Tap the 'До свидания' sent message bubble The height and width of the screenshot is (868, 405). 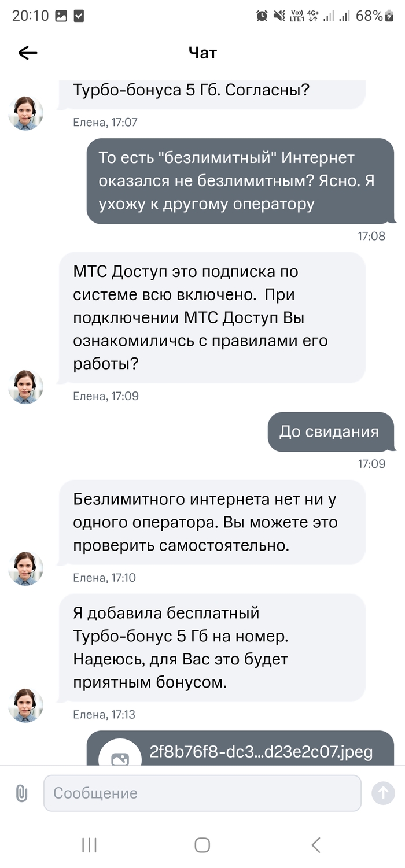(x=330, y=432)
